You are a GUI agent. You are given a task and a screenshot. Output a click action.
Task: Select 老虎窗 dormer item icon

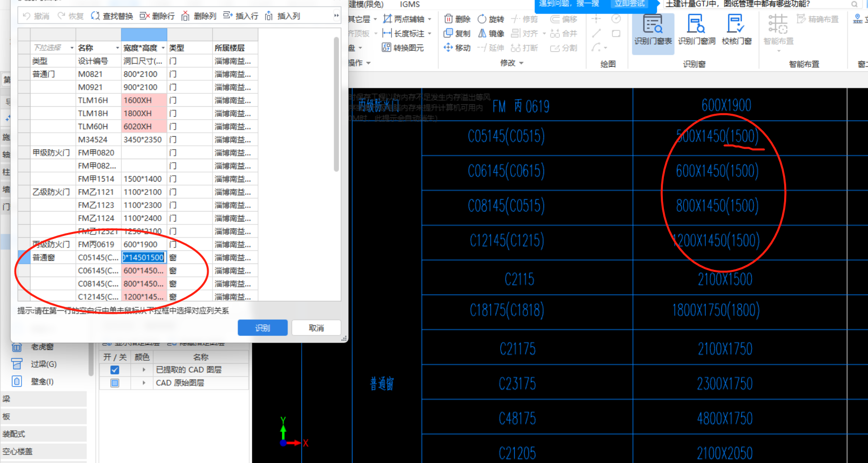[x=17, y=347]
